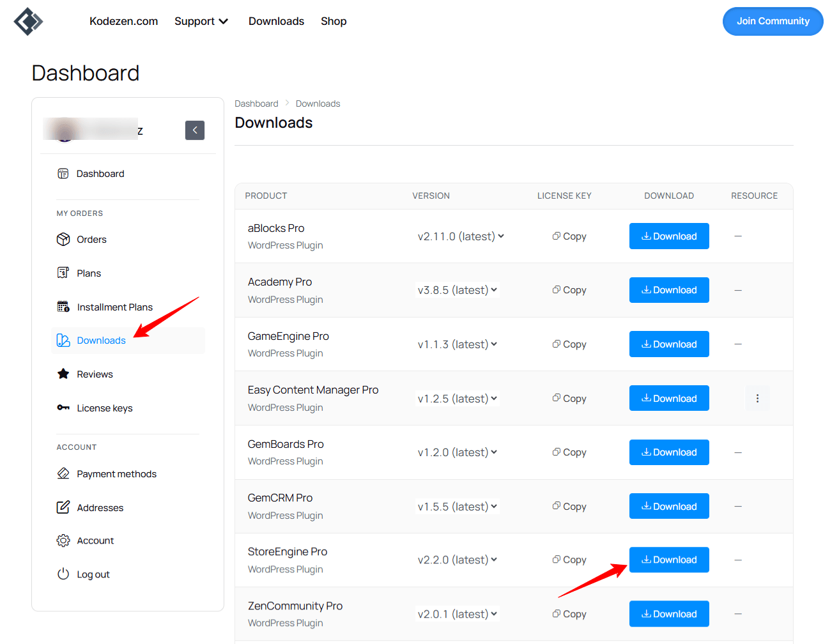
Task: Click the Join Community button
Action: (x=773, y=21)
